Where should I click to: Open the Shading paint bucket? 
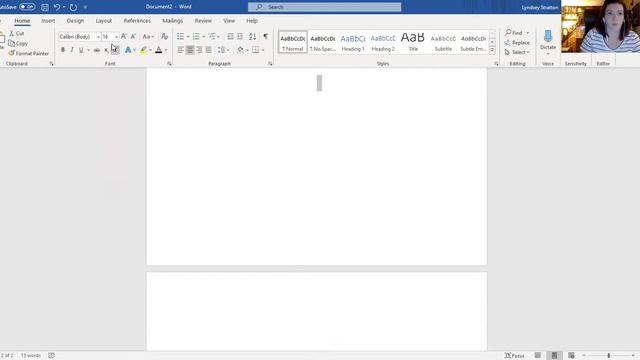click(240, 50)
